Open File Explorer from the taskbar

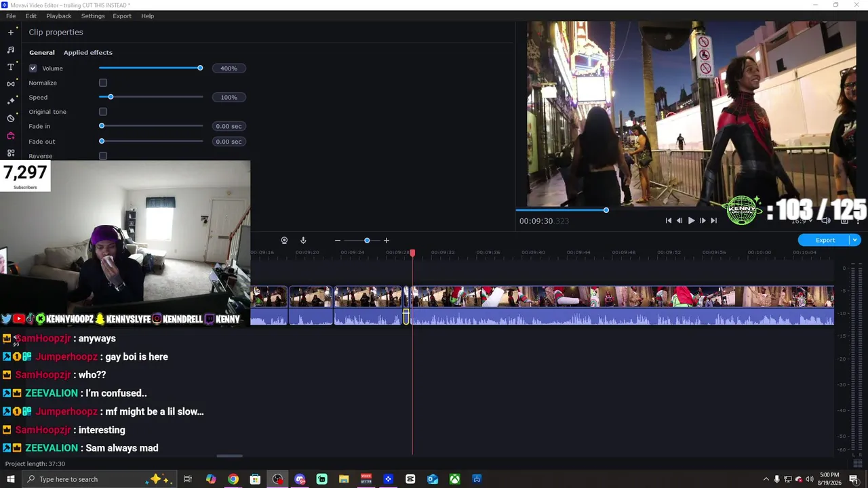pos(344,479)
